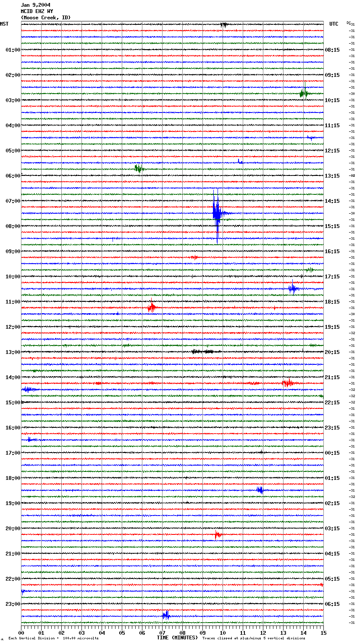Click the red seismic burst on the 14:15 trace
This screenshot has height=644, width=357.
[x=288, y=382]
